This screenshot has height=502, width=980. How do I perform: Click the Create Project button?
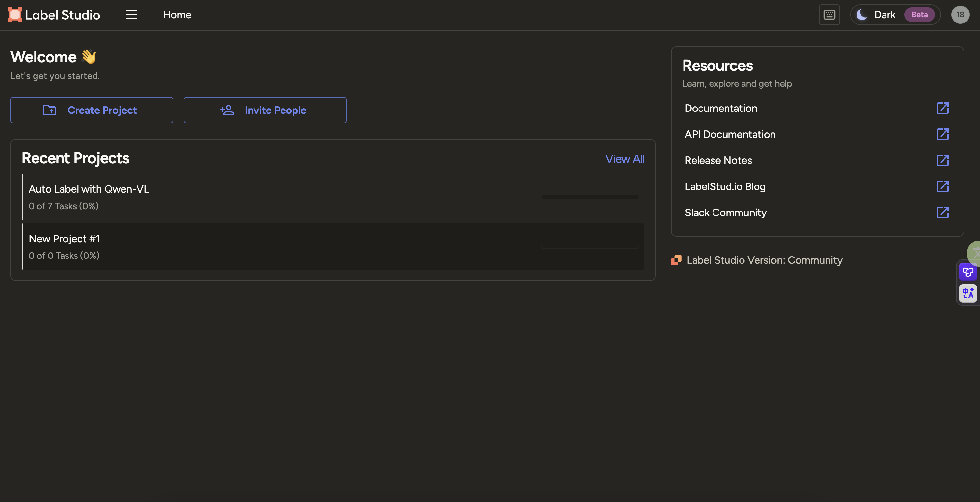[x=92, y=111]
